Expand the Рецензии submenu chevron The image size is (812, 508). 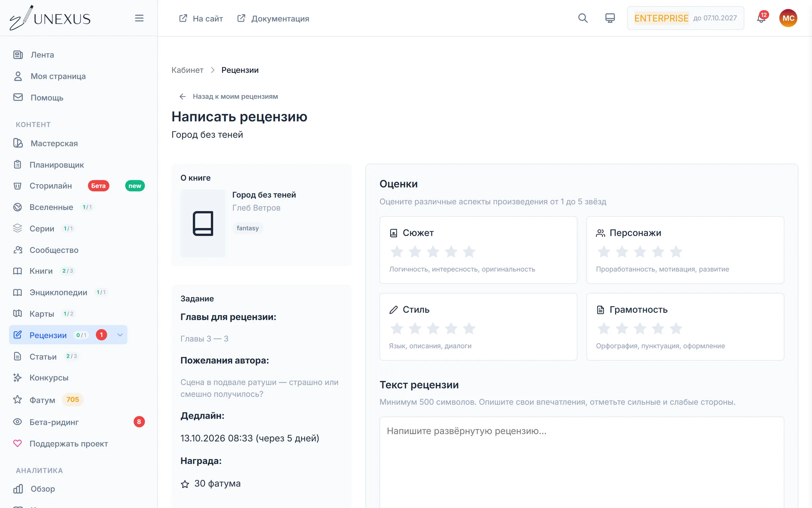click(x=120, y=335)
